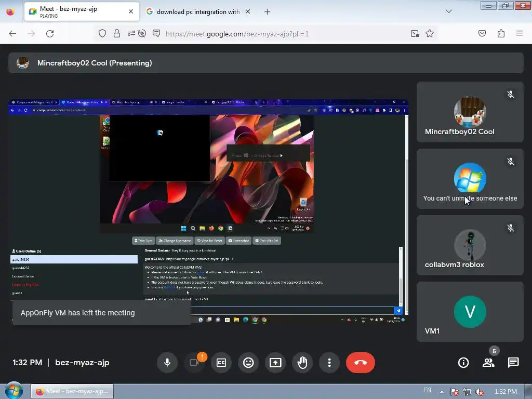Close the Meet - bez-myaz-ajp tab
The height and width of the screenshot is (399, 532).
[131, 11]
